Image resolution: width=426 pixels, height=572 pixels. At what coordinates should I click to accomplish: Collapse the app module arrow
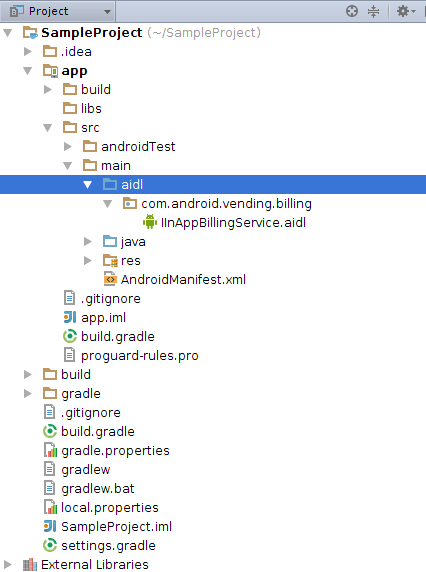(28, 71)
